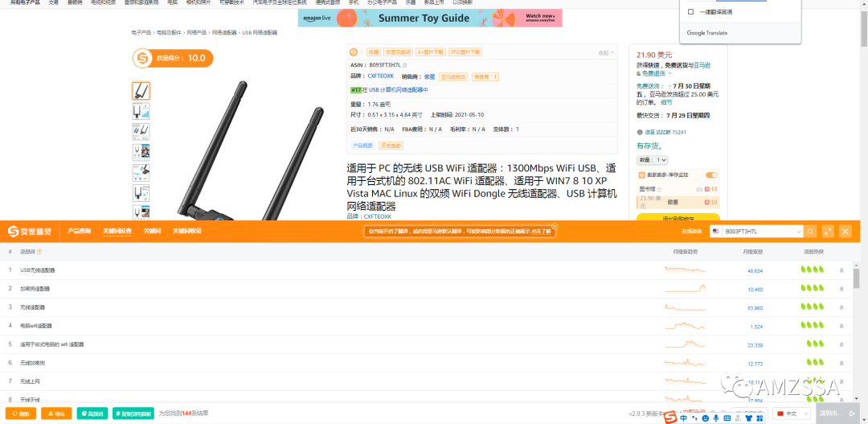
Task: Click the location pin icon for 达拉斯 75241
Action: tap(640, 133)
